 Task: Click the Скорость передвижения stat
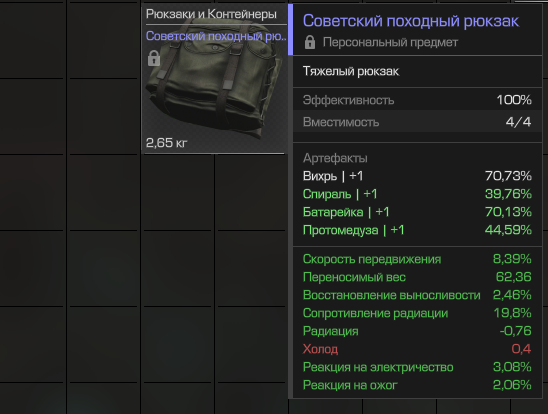(x=417, y=259)
